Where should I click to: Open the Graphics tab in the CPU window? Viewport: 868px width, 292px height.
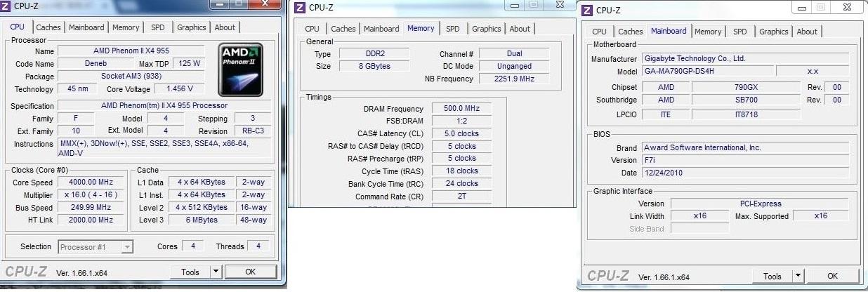(191, 27)
